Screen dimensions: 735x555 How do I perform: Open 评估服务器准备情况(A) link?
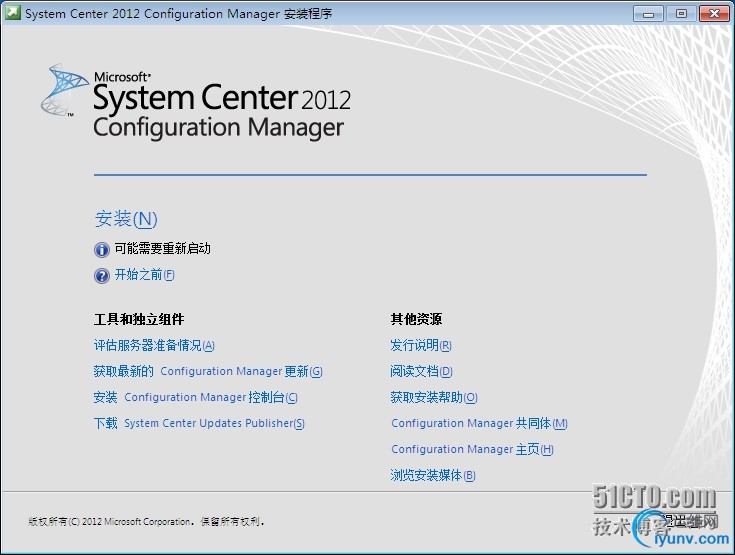pos(154,345)
